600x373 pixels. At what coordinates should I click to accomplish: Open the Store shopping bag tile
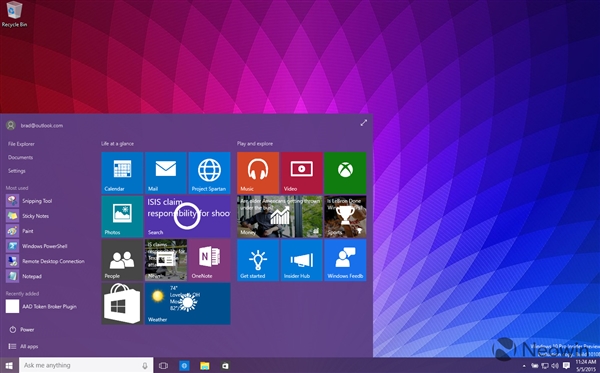coord(122,304)
